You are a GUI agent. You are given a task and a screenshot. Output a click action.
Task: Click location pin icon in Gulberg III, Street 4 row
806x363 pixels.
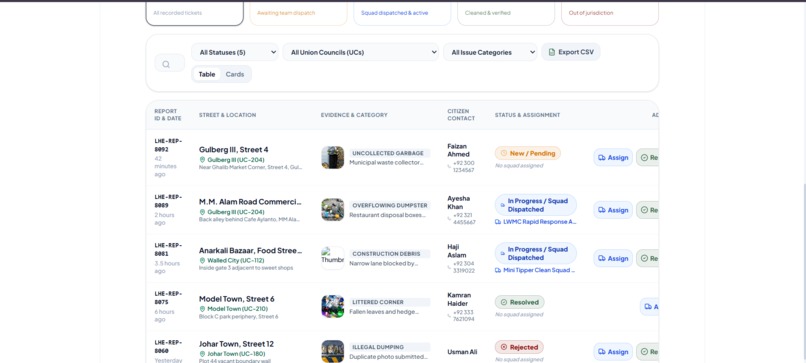(202, 160)
